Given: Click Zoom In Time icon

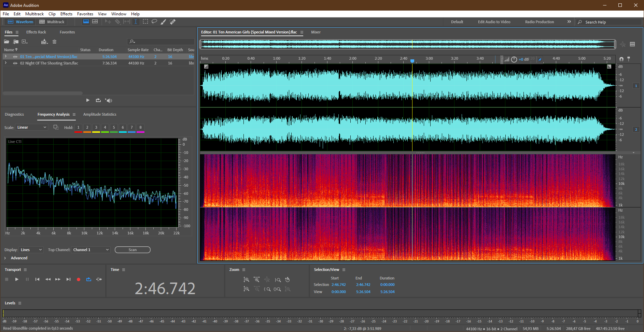Looking at the screenshot, I should [257, 279].
